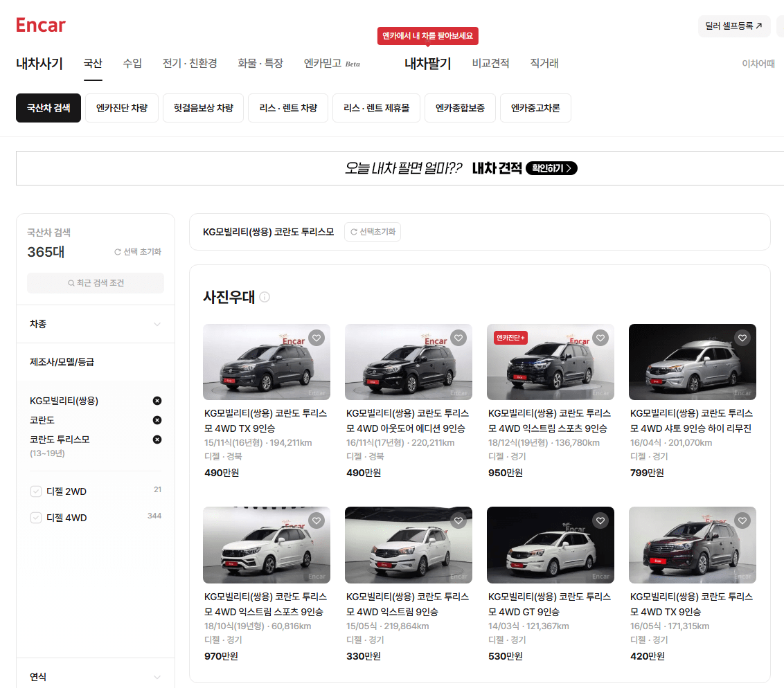
Task: Open the silver 샤토 하이 리무진 photo
Action: 693,362
